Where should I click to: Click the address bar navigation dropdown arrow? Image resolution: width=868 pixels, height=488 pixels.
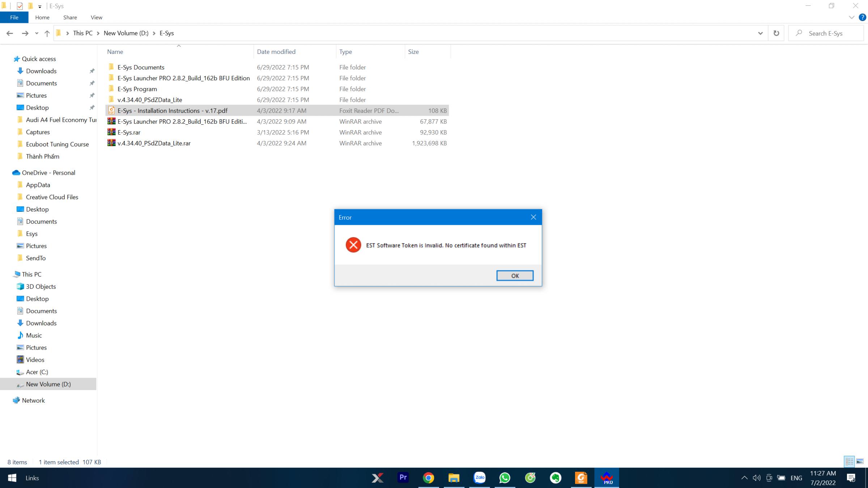coord(761,33)
